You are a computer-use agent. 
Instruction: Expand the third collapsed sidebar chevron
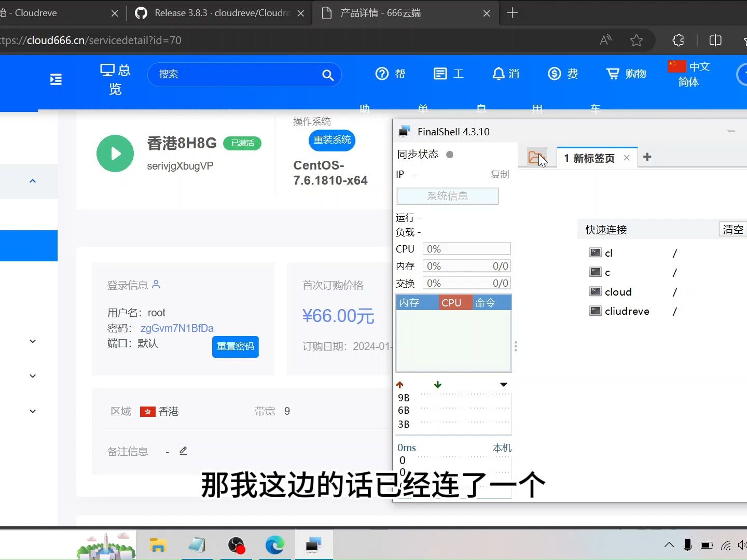(x=33, y=411)
